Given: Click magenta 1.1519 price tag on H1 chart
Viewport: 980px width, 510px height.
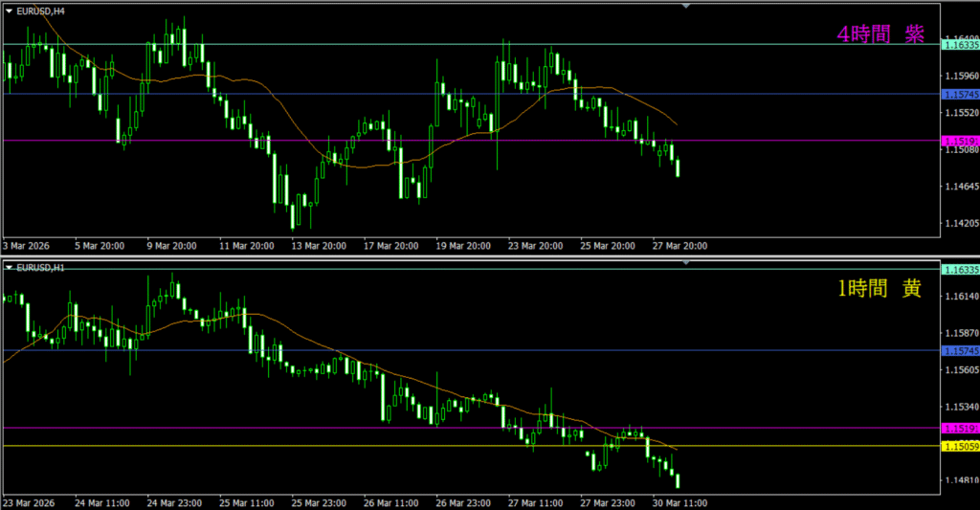Looking at the screenshot, I should pos(960,428).
